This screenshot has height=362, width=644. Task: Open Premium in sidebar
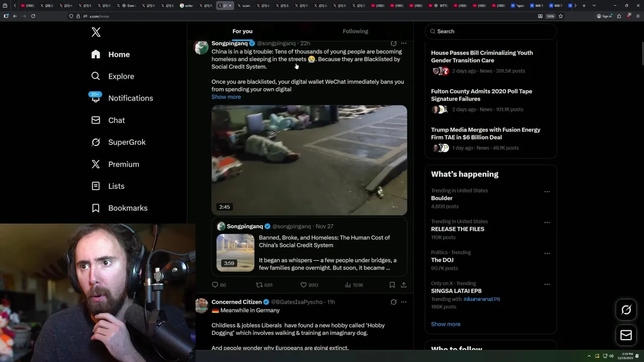point(115,164)
